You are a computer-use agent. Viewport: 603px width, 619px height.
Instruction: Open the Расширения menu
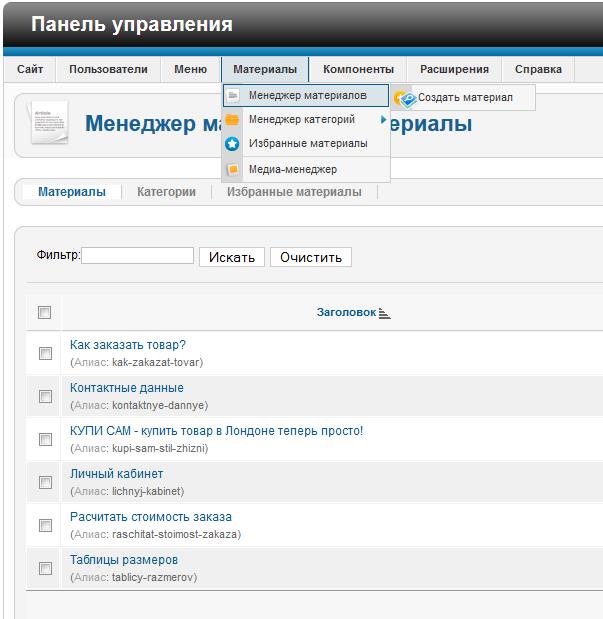(x=454, y=69)
